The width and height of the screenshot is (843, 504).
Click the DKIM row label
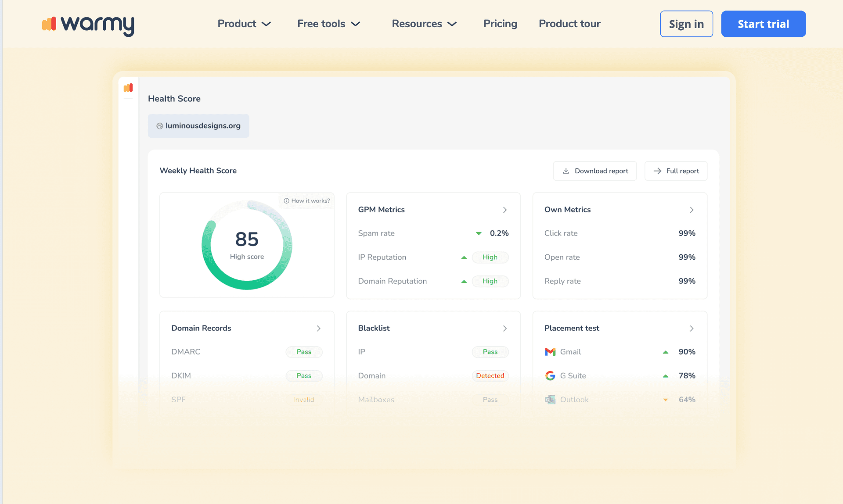pyautogui.click(x=181, y=376)
